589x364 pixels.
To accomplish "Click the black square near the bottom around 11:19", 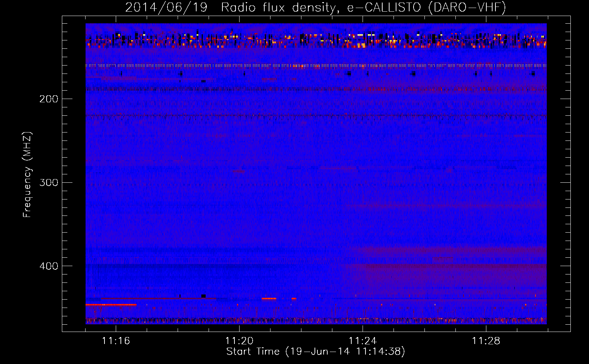I will pos(203,296).
